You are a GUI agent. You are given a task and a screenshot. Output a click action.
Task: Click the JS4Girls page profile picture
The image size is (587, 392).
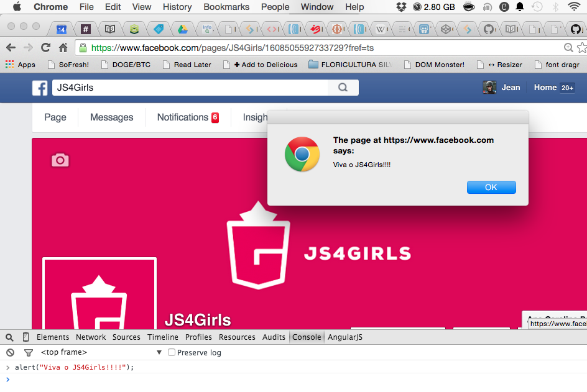pyautogui.click(x=99, y=294)
